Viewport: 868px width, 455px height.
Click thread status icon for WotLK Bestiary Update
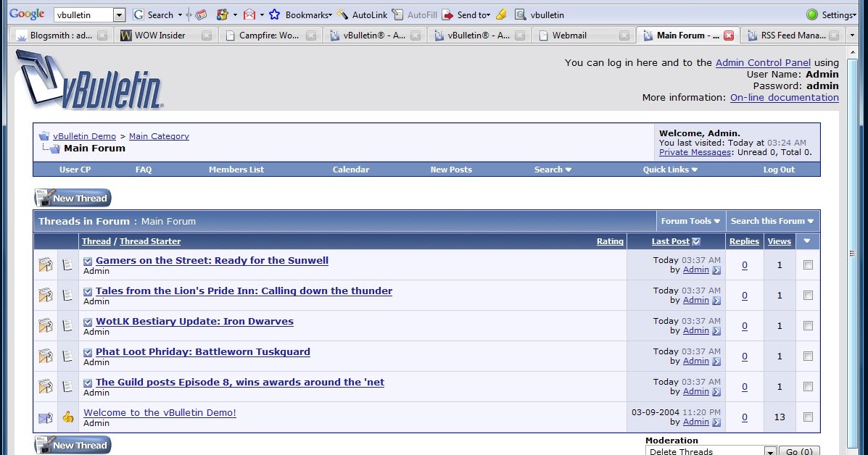pyautogui.click(x=46, y=325)
